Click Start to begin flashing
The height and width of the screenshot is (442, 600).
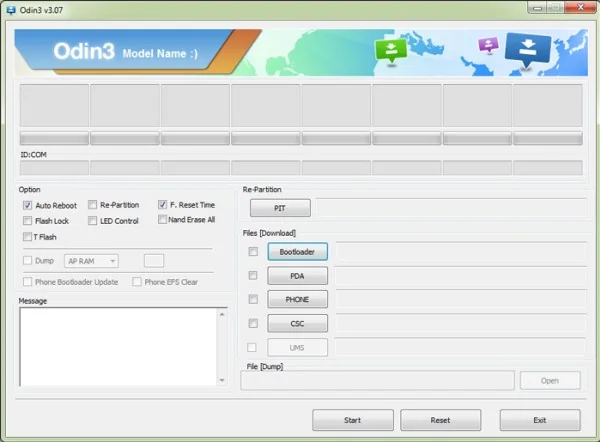coord(352,420)
